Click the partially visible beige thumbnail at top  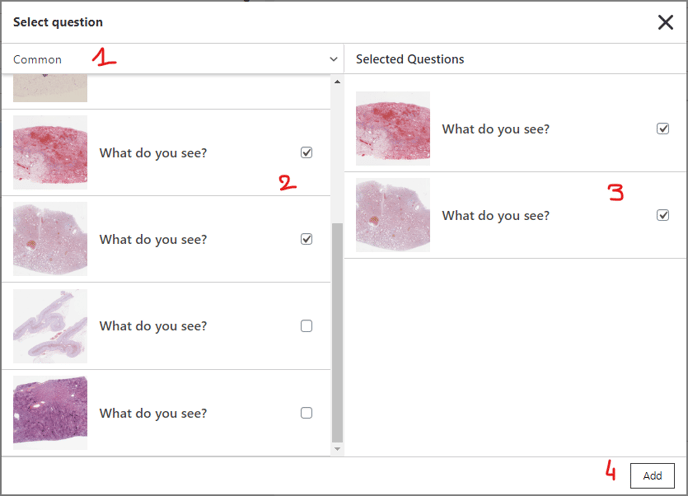coord(50,88)
